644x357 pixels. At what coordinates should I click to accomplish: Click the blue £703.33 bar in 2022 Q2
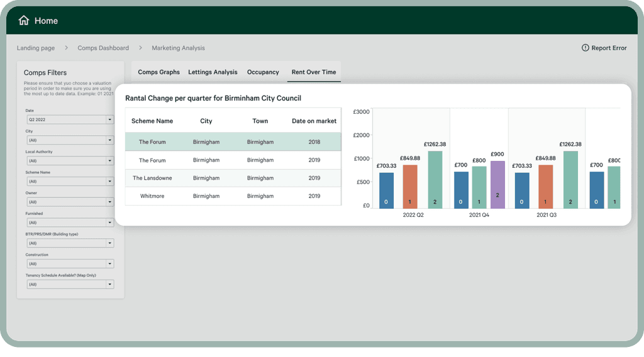point(386,190)
